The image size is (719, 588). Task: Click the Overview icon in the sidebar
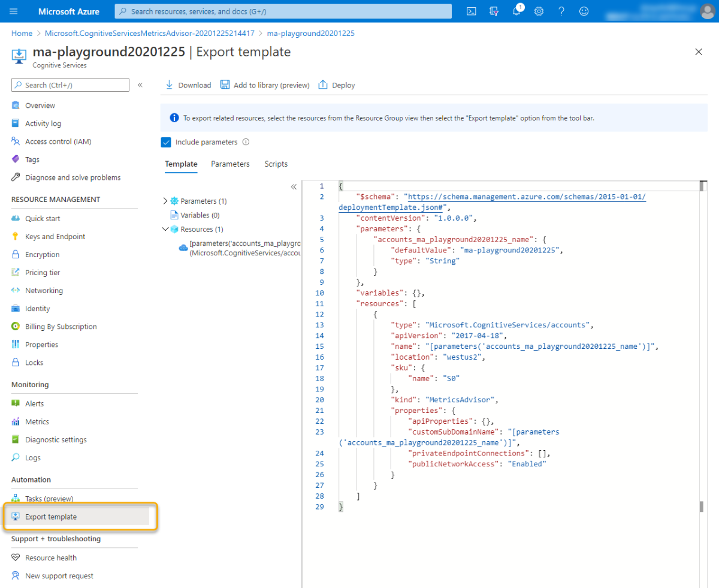click(16, 105)
